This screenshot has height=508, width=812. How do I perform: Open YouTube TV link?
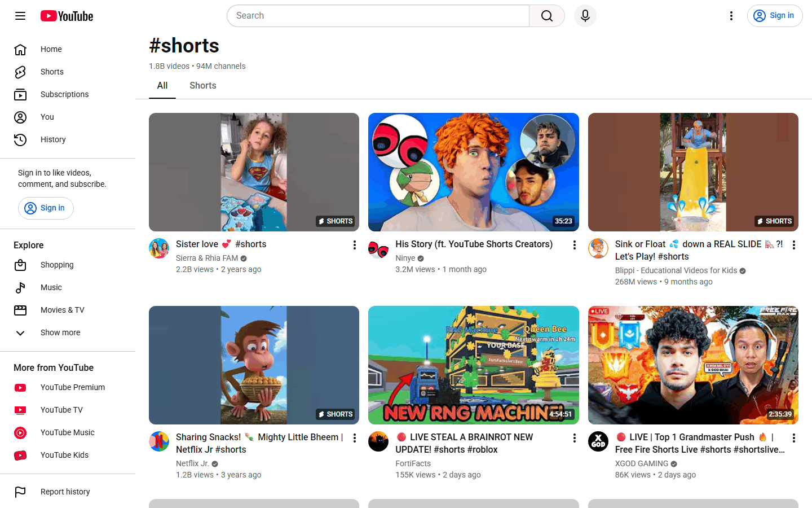68,410
